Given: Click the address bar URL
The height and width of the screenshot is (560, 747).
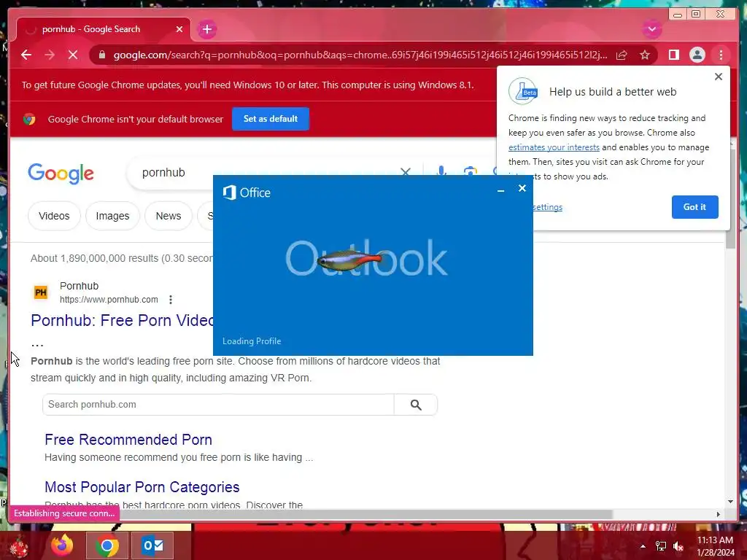Looking at the screenshot, I should pos(360,55).
